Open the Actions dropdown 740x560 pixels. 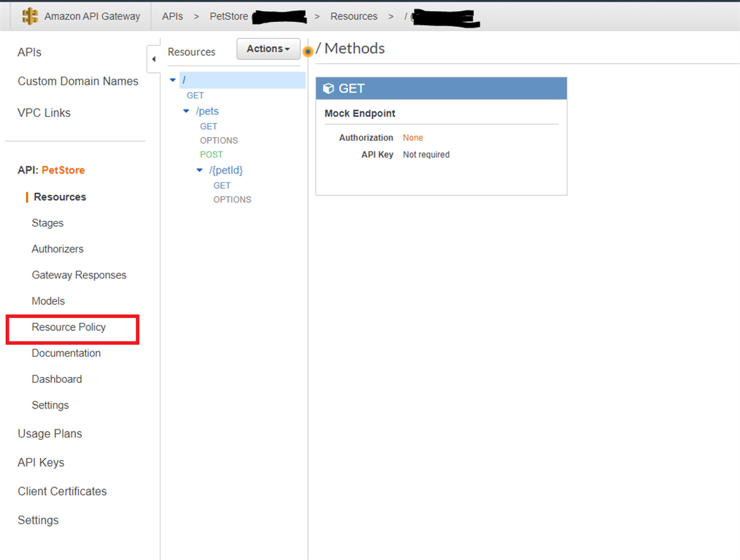268,49
